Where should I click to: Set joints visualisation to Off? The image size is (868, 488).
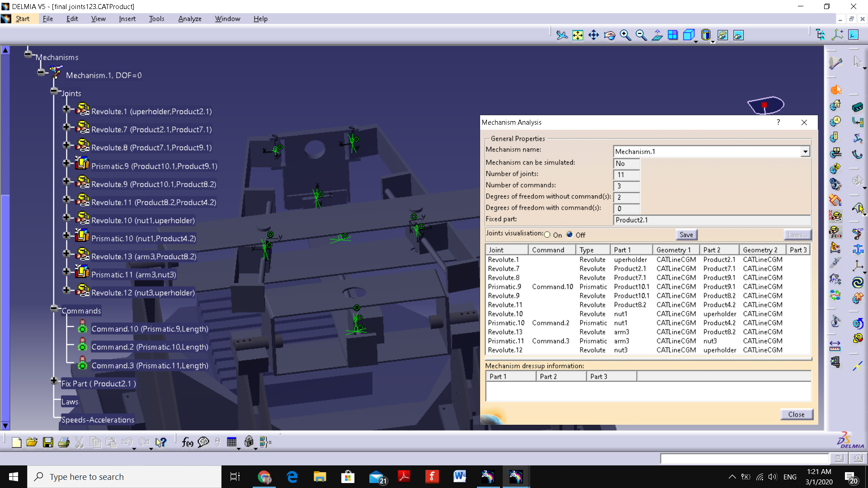point(570,235)
